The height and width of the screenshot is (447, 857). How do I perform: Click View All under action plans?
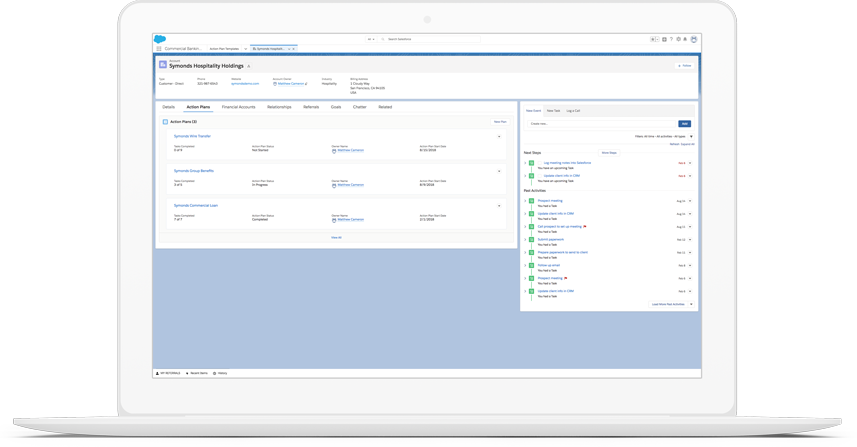click(336, 238)
